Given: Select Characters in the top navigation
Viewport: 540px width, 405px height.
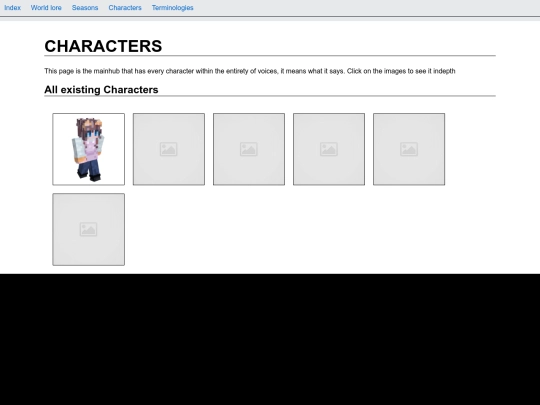Looking at the screenshot, I should click(x=125, y=8).
